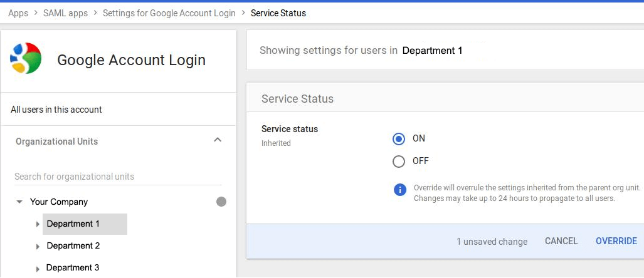Select the OFF radio button
Screen dimensions: 644x278
[398, 162]
